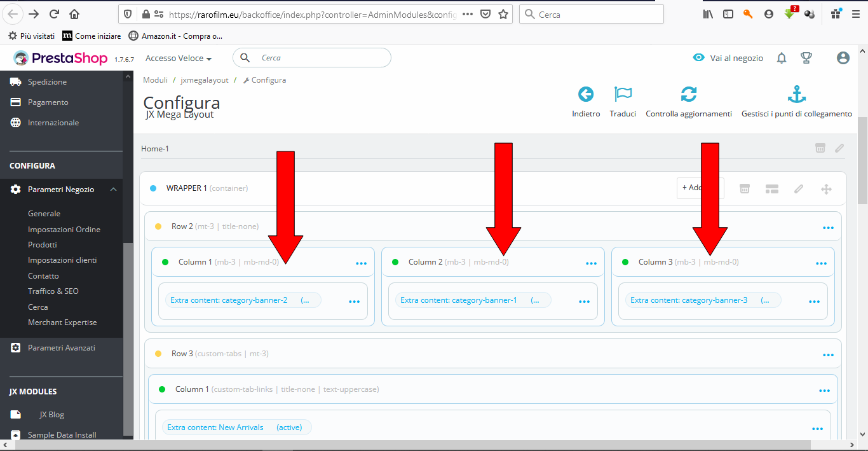Image resolution: width=868 pixels, height=451 pixels.
Task: Open Row 2 three-dot options menu
Action: (828, 227)
